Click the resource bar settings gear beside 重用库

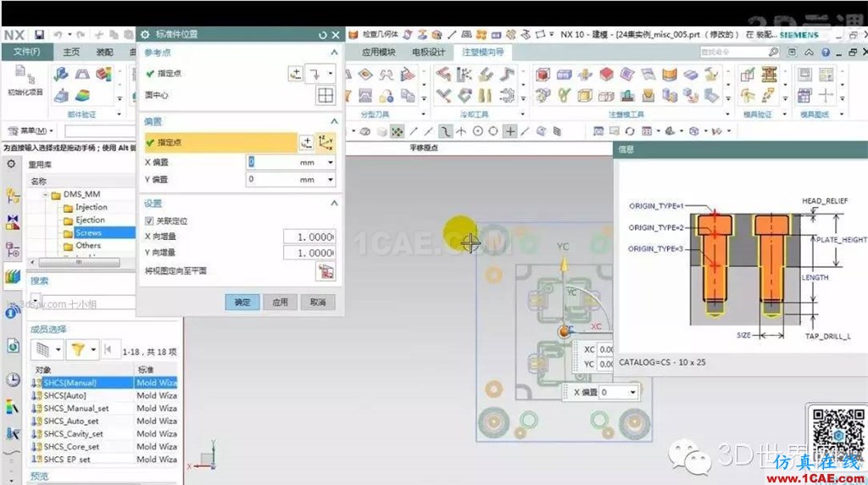(x=11, y=164)
